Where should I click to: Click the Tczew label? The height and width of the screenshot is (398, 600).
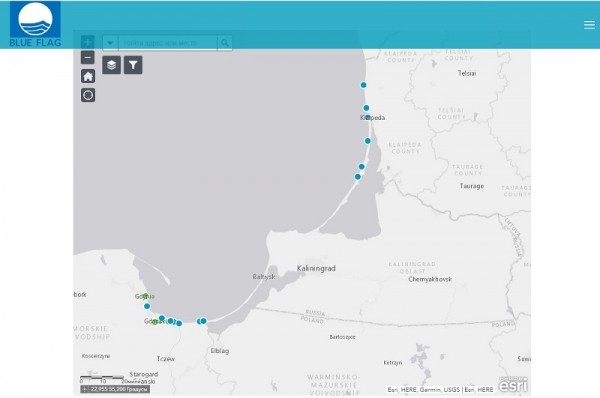(165, 359)
